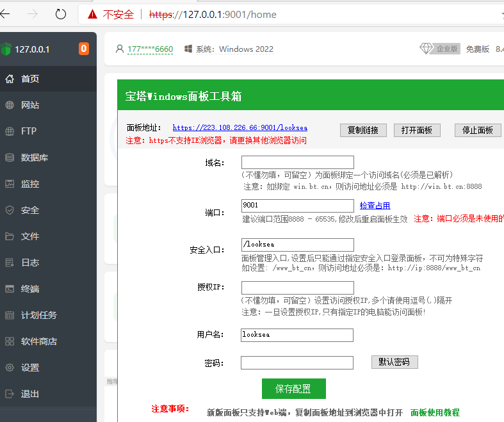This screenshot has height=422, width=504.
Task: Click the home icon in sidebar
Action: pyautogui.click(x=10, y=79)
